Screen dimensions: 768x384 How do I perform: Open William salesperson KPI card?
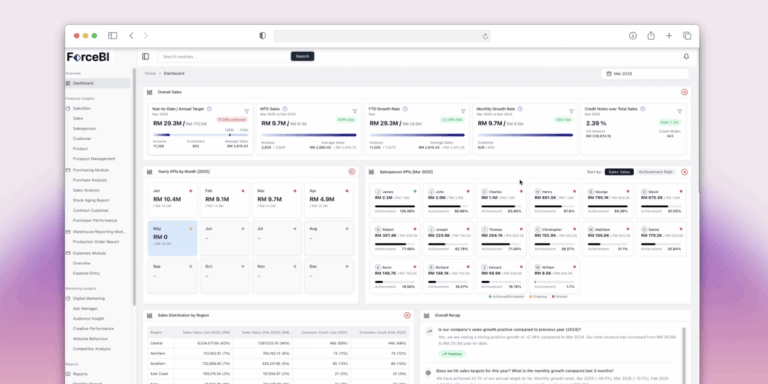click(554, 277)
